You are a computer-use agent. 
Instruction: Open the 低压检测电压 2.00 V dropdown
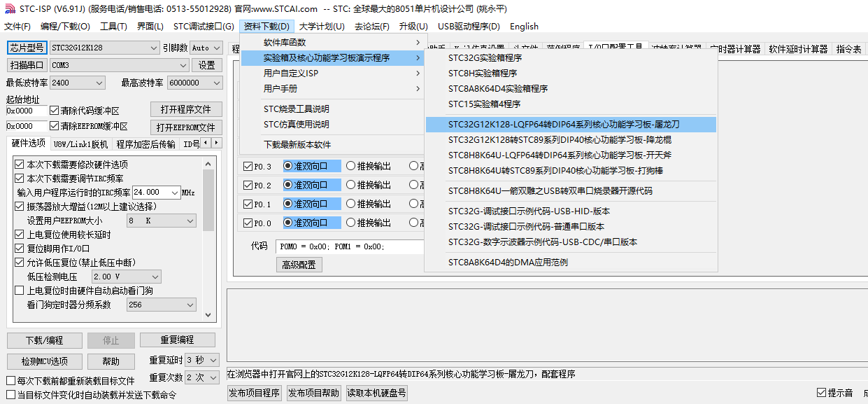(127, 277)
